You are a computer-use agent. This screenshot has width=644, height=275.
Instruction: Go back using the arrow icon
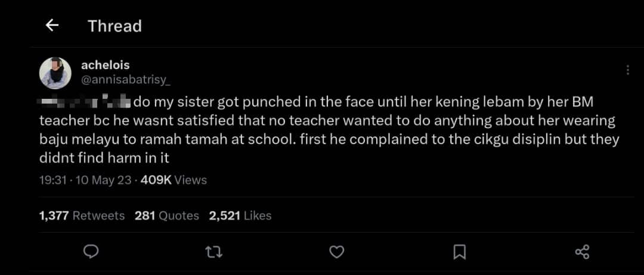pyautogui.click(x=52, y=25)
